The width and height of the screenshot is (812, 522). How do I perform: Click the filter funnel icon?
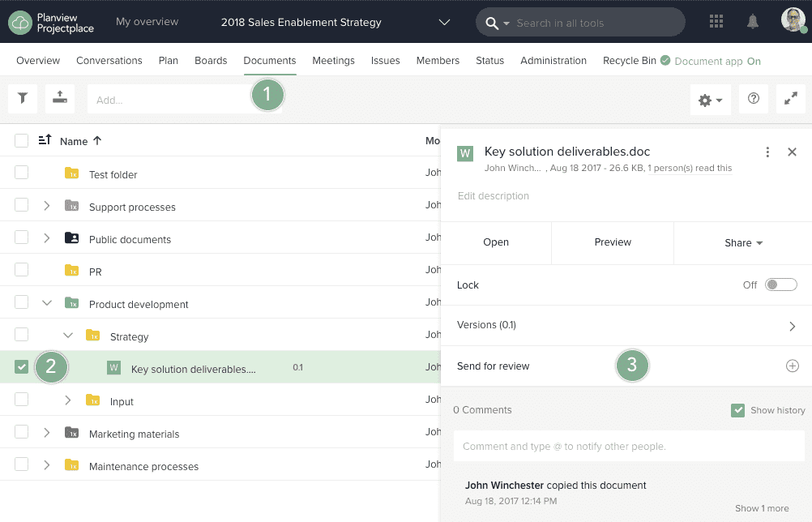pos(23,99)
